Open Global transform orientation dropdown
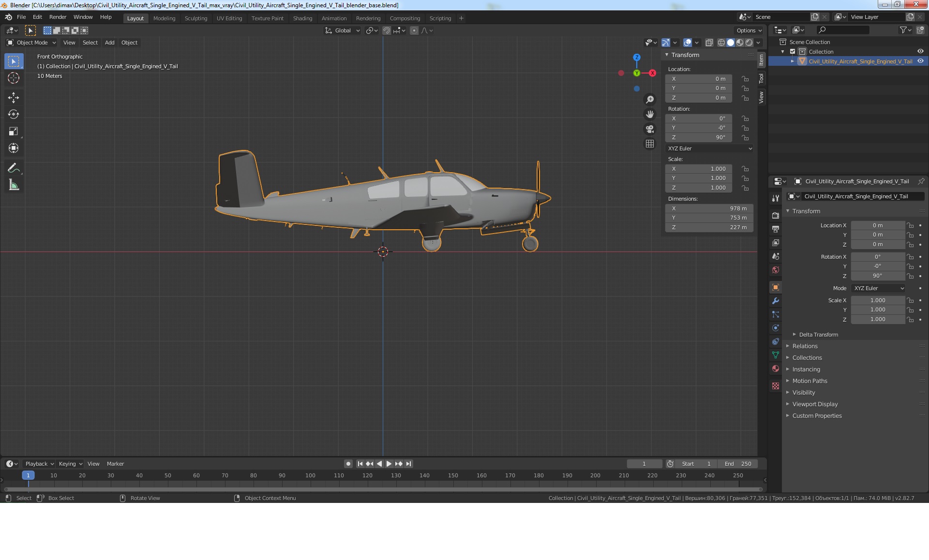This screenshot has width=929, height=560. pyautogui.click(x=343, y=30)
